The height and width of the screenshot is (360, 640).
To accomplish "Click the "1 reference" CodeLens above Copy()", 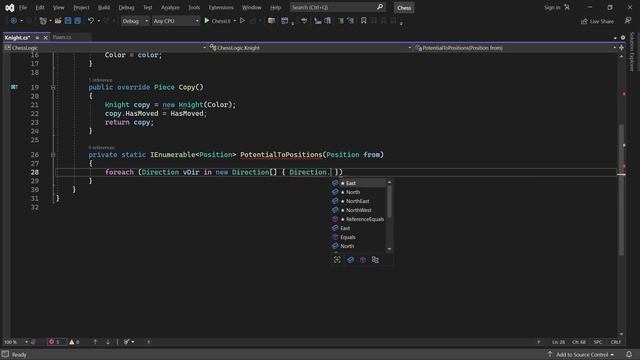I will tap(100, 80).
